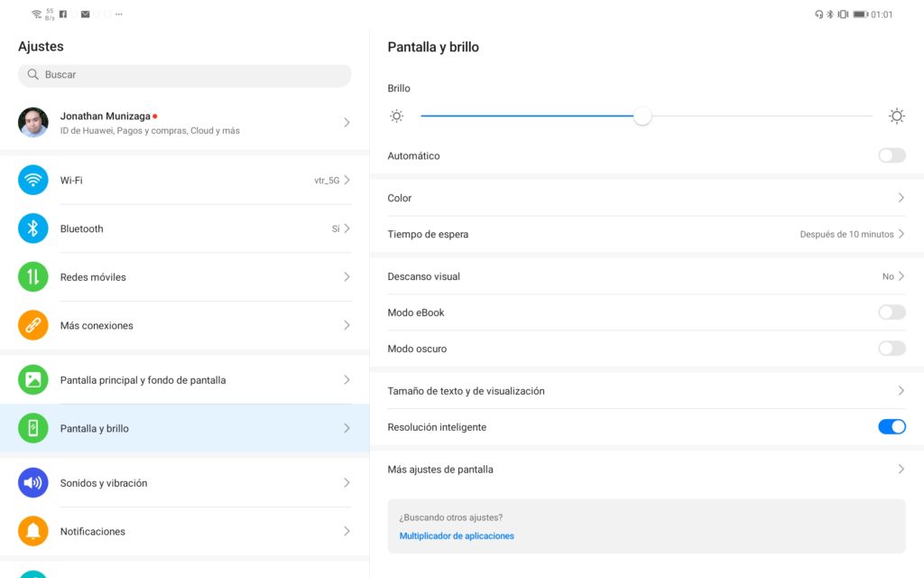
Task: Open the Notificaciones bell icon
Action: (x=33, y=531)
